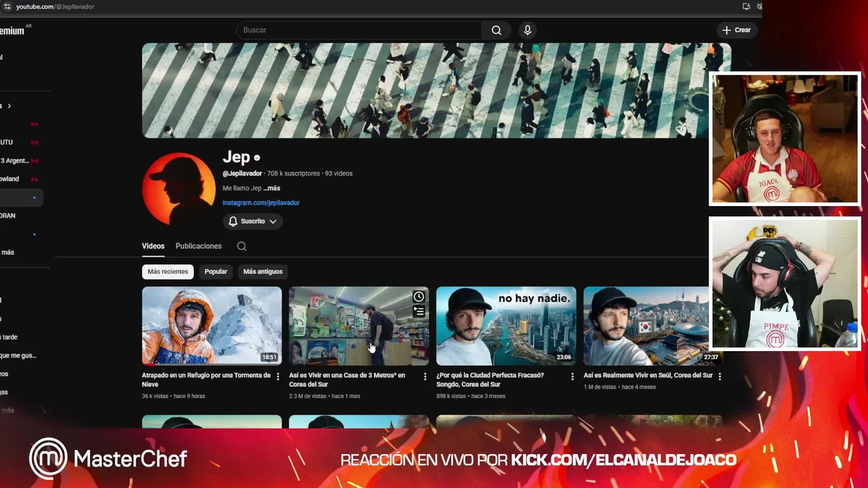Open three-dot menu for 'Ciudad Perfecta Fracasó' video
Image resolution: width=868 pixels, height=488 pixels.
(572, 376)
